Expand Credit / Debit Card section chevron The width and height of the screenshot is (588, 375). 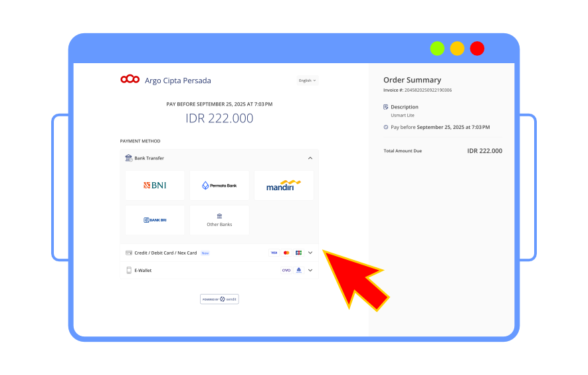(310, 253)
